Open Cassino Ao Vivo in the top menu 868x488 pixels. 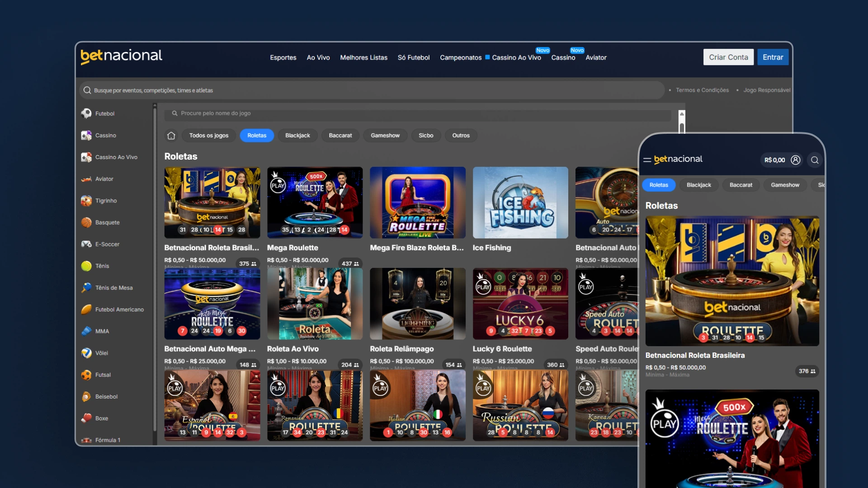click(516, 57)
